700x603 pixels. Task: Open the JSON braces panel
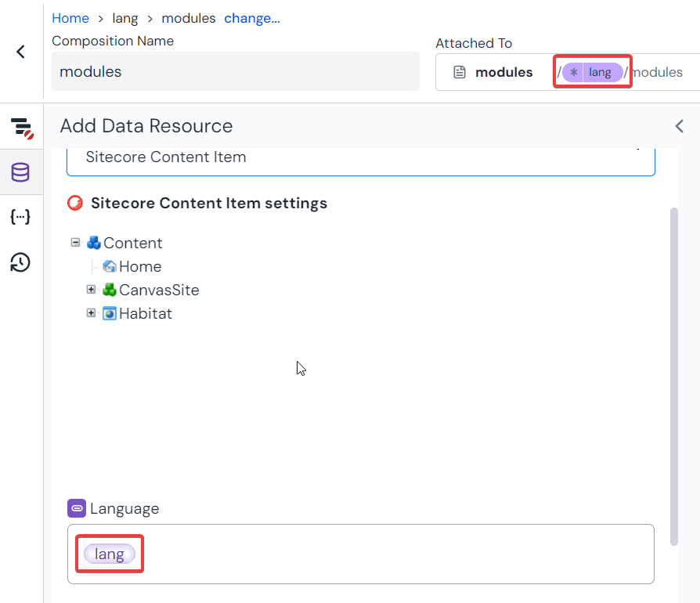tap(21, 216)
